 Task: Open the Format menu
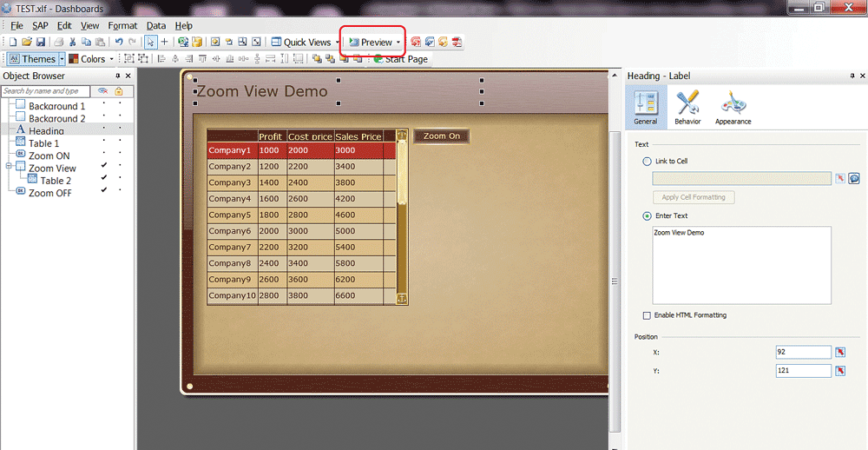click(122, 26)
